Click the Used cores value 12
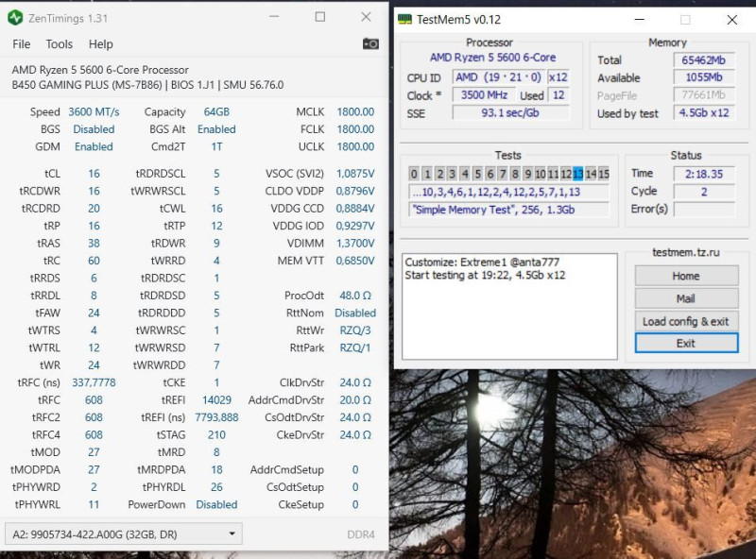Viewport: 756px width, 559px height. [x=558, y=95]
